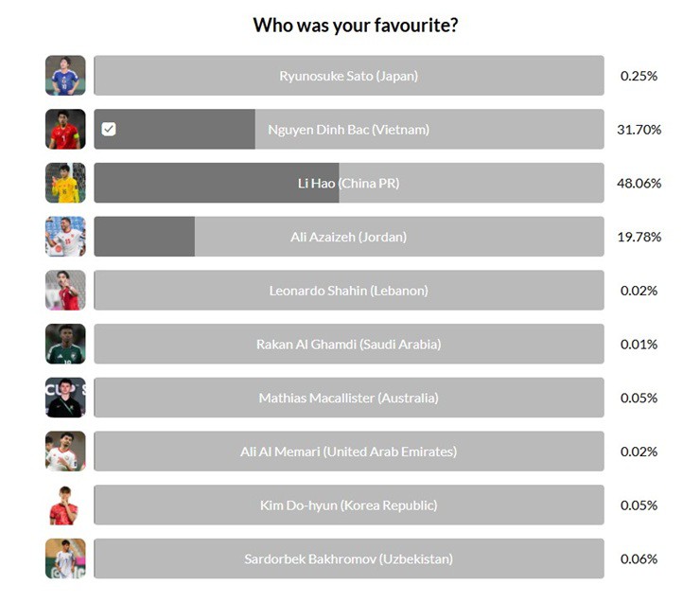Uncheck the Nguyen Dinh Bac vote checkbox
The height and width of the screenshot is (603, 700).
[x=109, y=130]
